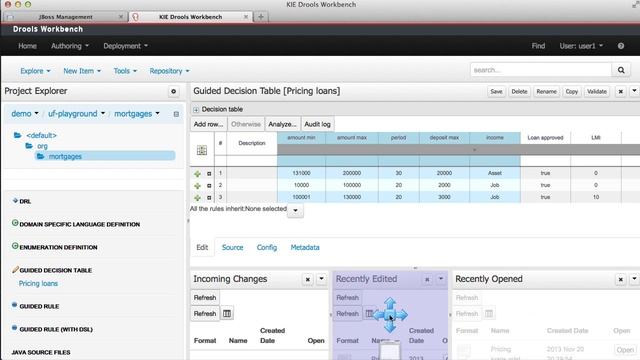640x360 pixels.
Task: Click Find in the navigation bar
Action: tap(538, 46)
